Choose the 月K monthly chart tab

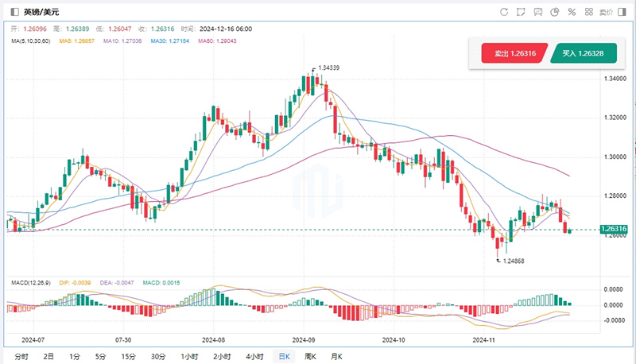pos(336,357)
